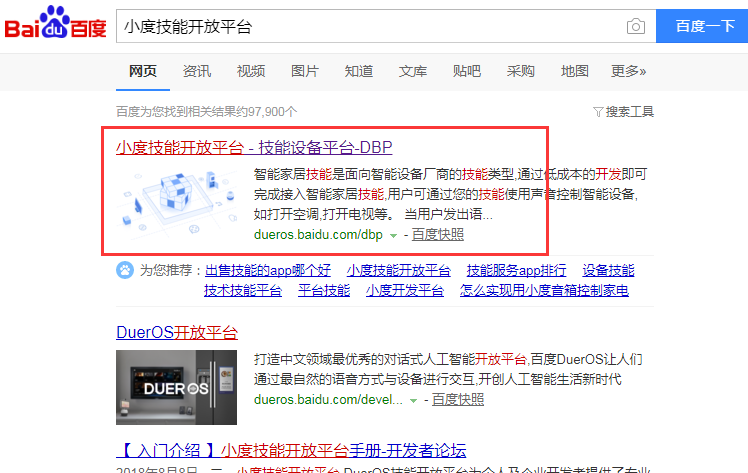Click the DUEROS result thumbnail
The width and height of the screenshot is (748, 473).
pos(177,387)
